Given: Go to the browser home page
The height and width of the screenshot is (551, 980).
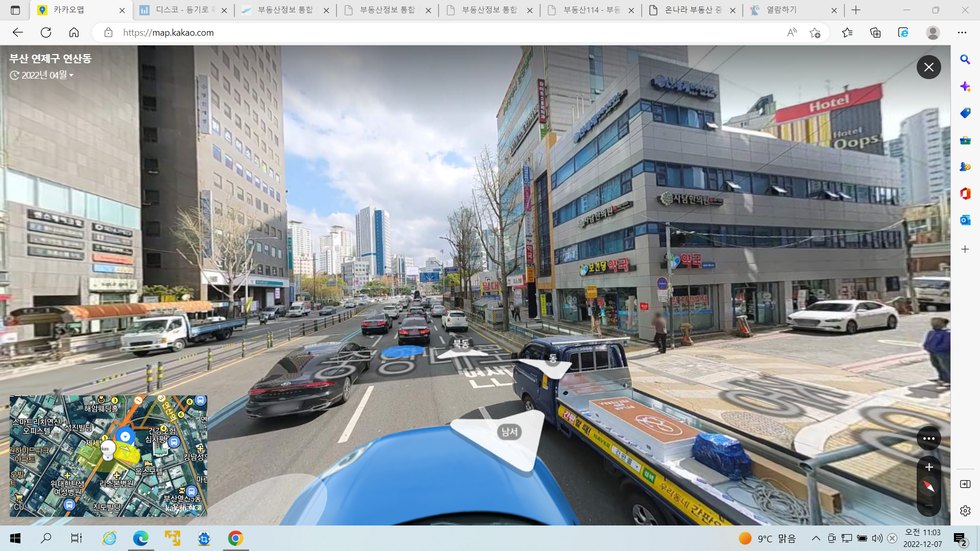Looking at the screenshot, I should pyautogui.click(x=74, y=33).
